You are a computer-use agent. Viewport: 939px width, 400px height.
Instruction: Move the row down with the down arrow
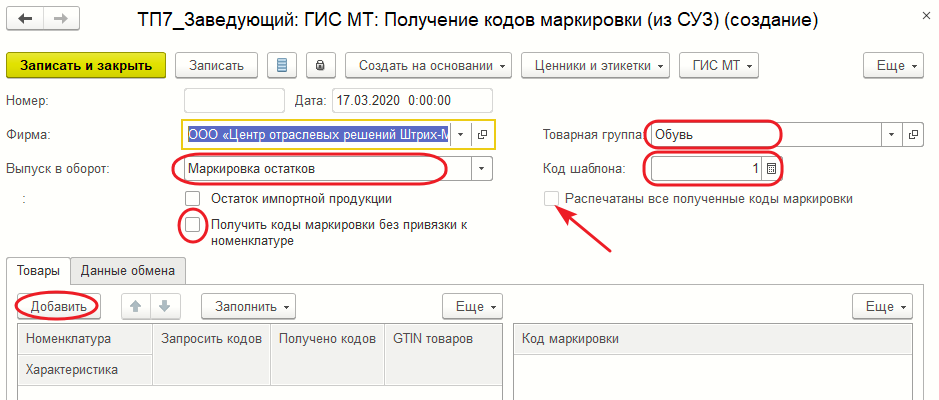163,306
